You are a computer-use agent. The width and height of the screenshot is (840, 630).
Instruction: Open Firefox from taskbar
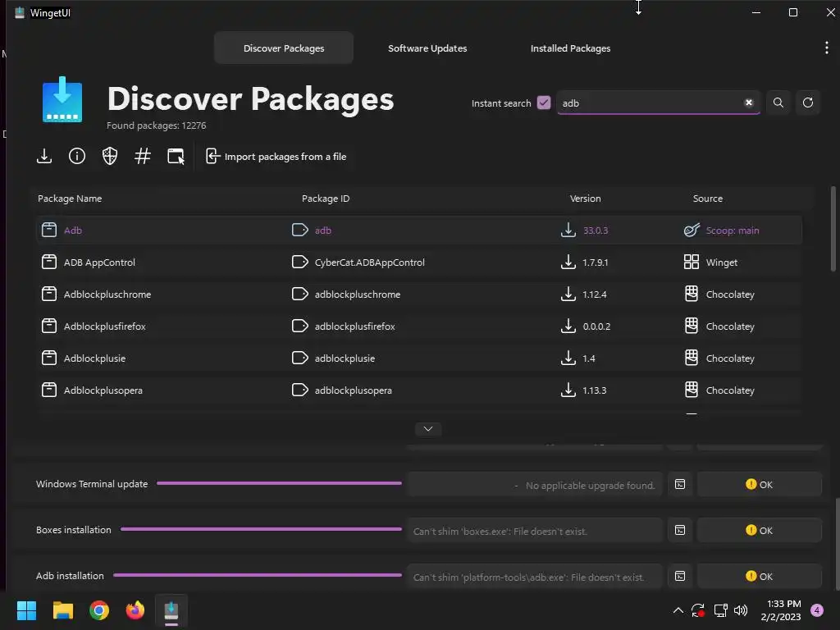click(135, 610)
